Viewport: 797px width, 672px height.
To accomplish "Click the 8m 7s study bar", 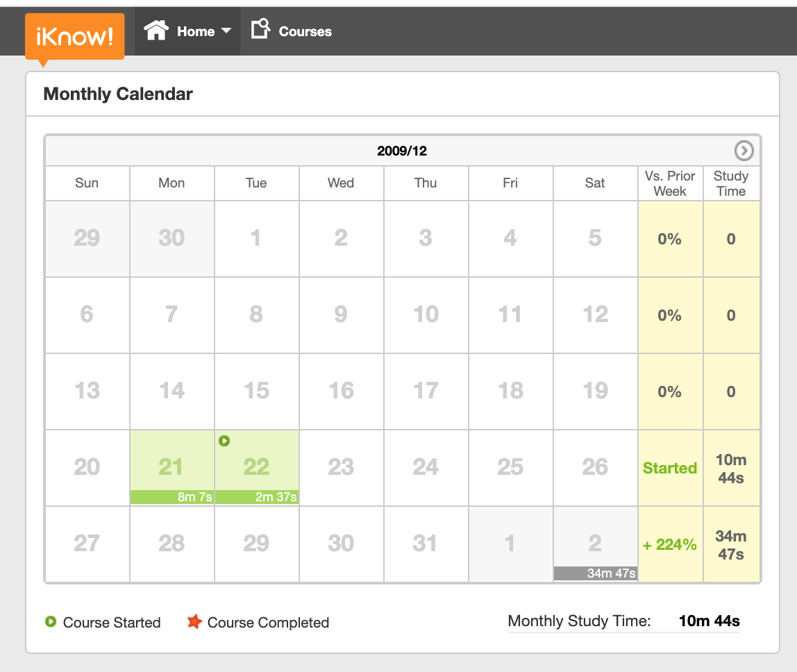I will coord(171,497).
